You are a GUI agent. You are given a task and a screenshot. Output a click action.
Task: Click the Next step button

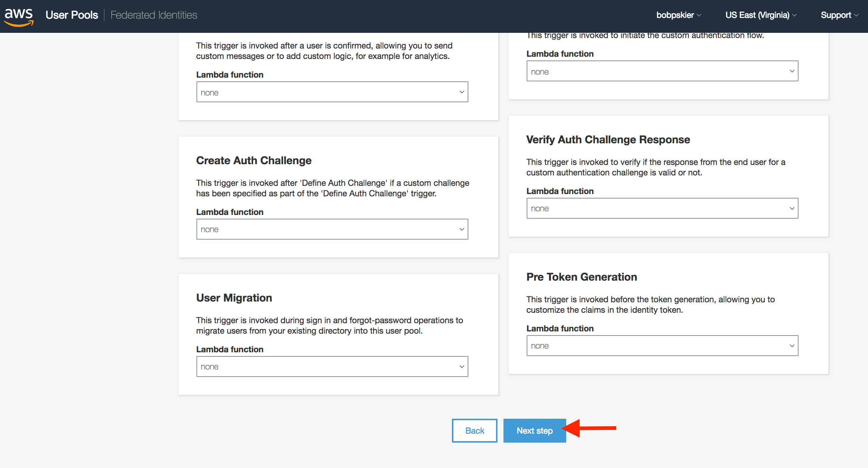tap(534, 431)
